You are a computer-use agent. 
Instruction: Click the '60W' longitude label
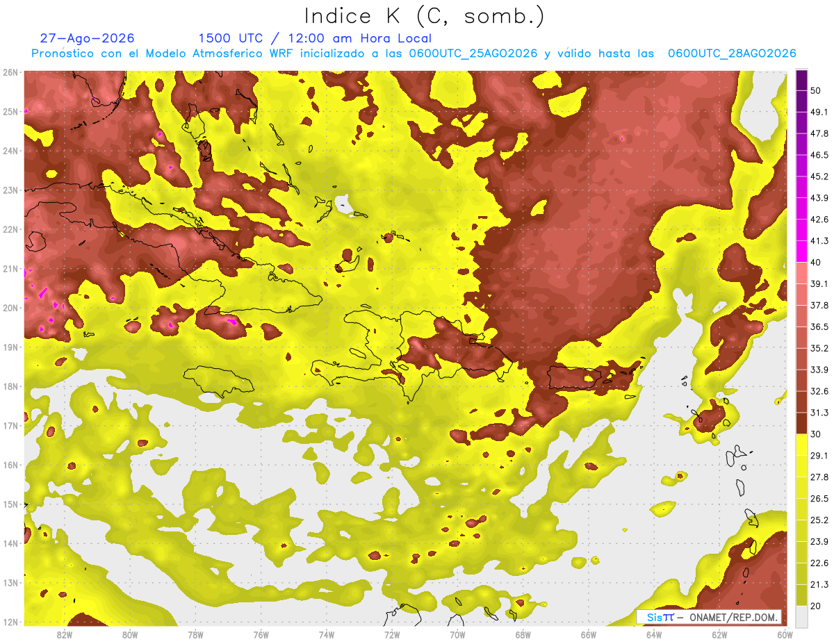(785, 634)
